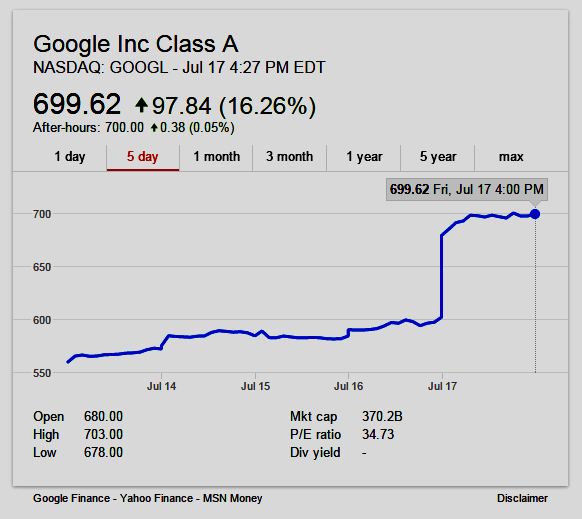582x519 pixels.
Task: Click the Disclaimer link
Action: pos(522,498)
